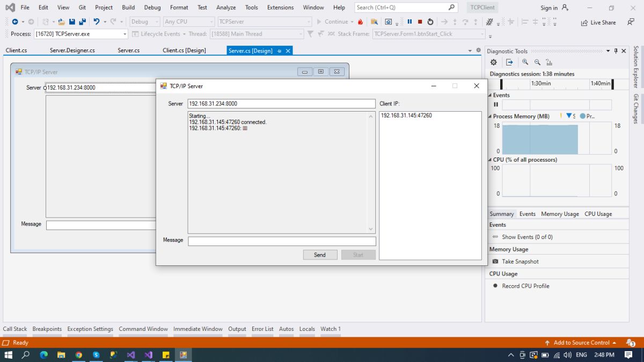Open the Debug configuration dropdown
This screenshot has width=644, height=362.
point(157,22)
